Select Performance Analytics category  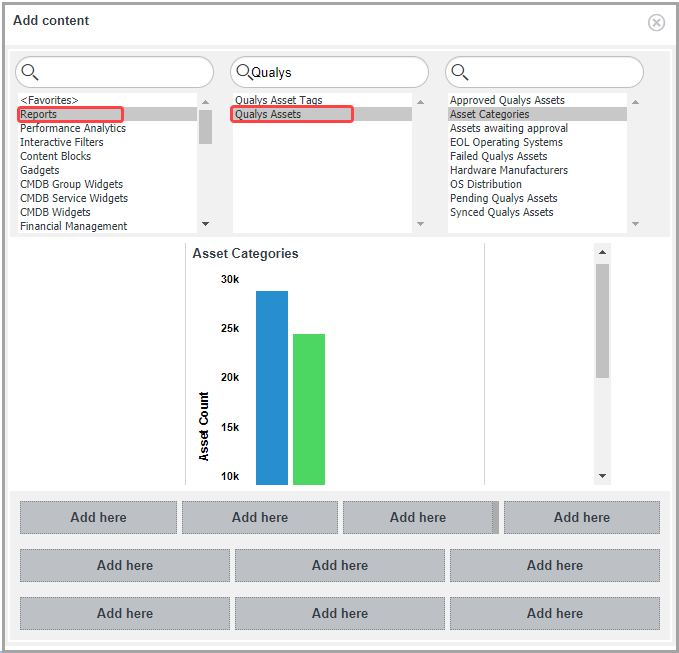click(x=107, y=128)
